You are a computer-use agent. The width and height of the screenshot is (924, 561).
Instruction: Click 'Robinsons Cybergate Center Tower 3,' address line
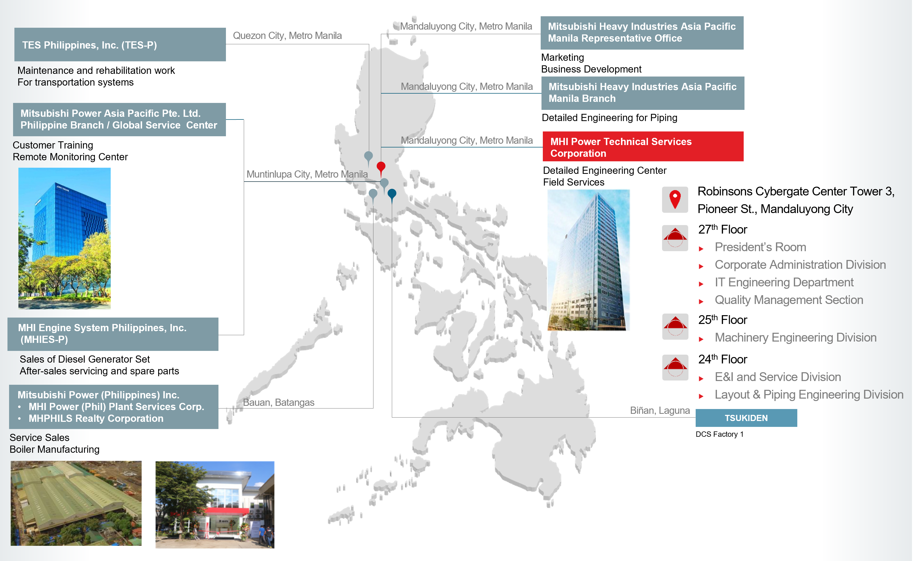click(x=796, y=191)
